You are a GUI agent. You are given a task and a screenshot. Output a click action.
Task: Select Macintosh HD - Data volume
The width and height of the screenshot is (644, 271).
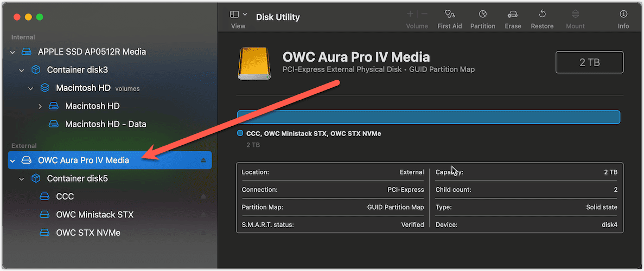point(105,124)
